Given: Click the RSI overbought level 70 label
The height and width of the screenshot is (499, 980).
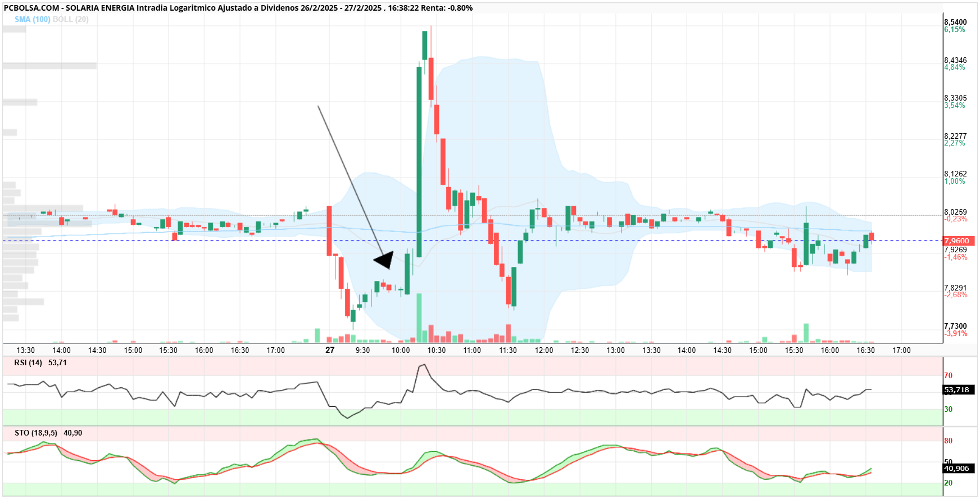Looking at the screenshot, I should (x=949, y=375).
